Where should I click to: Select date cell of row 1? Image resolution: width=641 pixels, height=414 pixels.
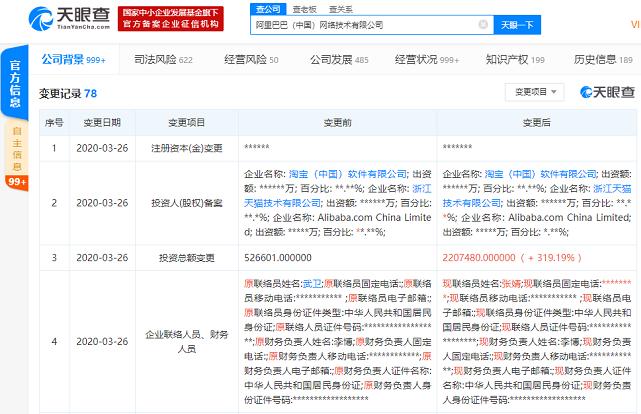[x=102, y=148]
